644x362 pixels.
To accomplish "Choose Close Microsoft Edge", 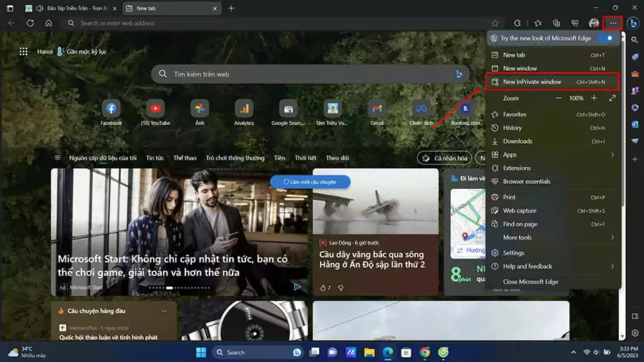I will pyautogui.click(x=552, y=282).
